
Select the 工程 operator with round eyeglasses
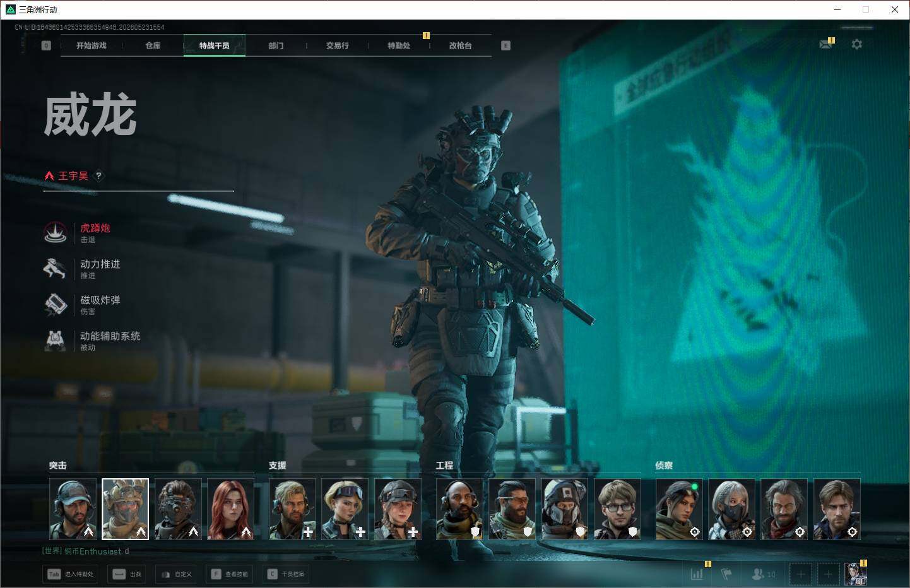[617, 509]
